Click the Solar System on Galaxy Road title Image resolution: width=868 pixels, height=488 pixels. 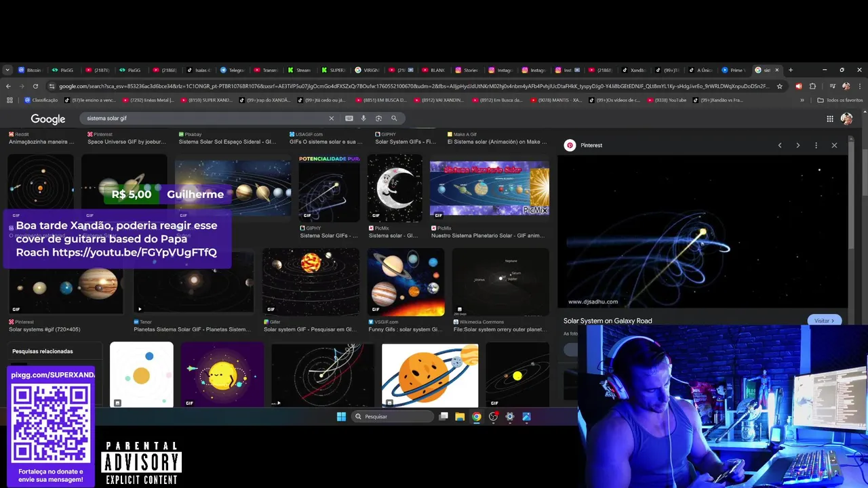tap(608, 321)
